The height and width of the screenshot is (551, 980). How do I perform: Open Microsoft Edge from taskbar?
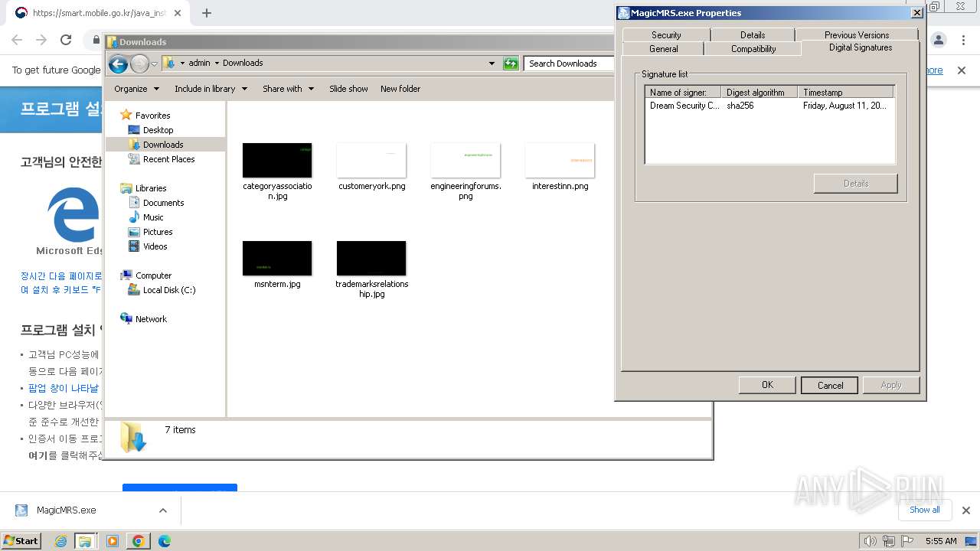(164, 541)
